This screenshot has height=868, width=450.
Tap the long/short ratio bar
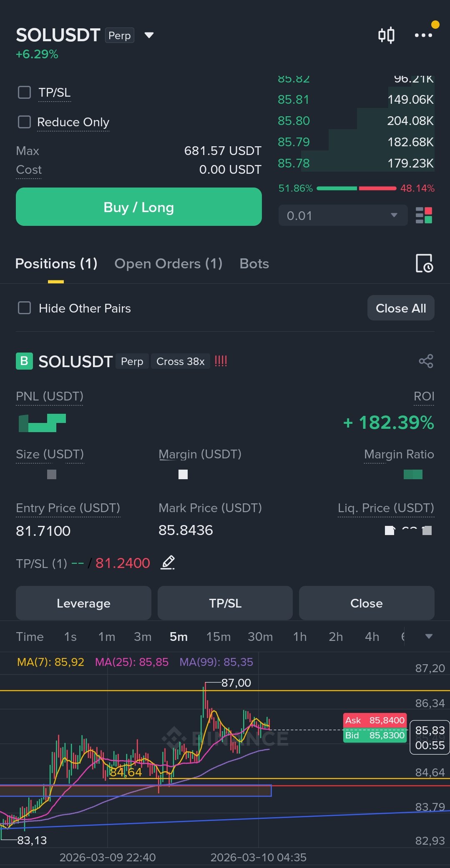point(356,188)
